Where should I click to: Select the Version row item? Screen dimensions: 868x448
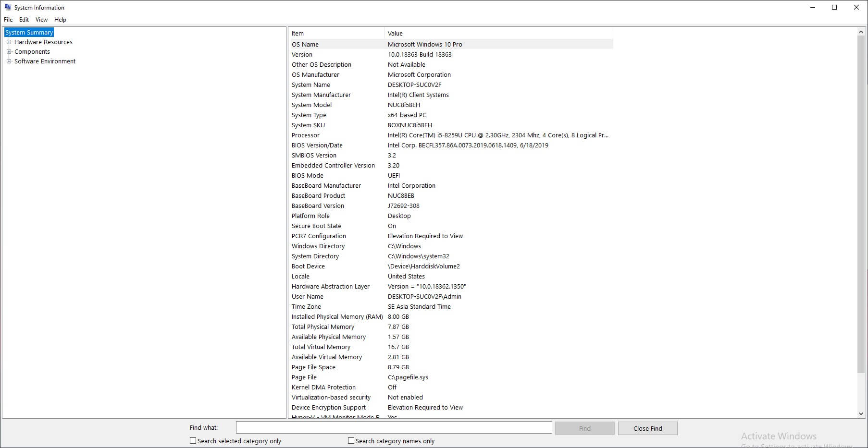[x=451, y=54]
